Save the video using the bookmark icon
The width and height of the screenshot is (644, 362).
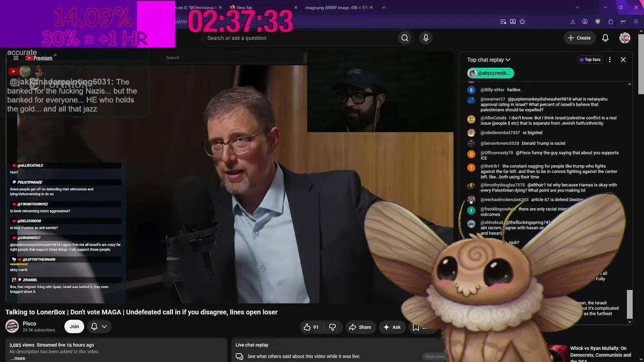pyautogui.click(x=416, y=327)
